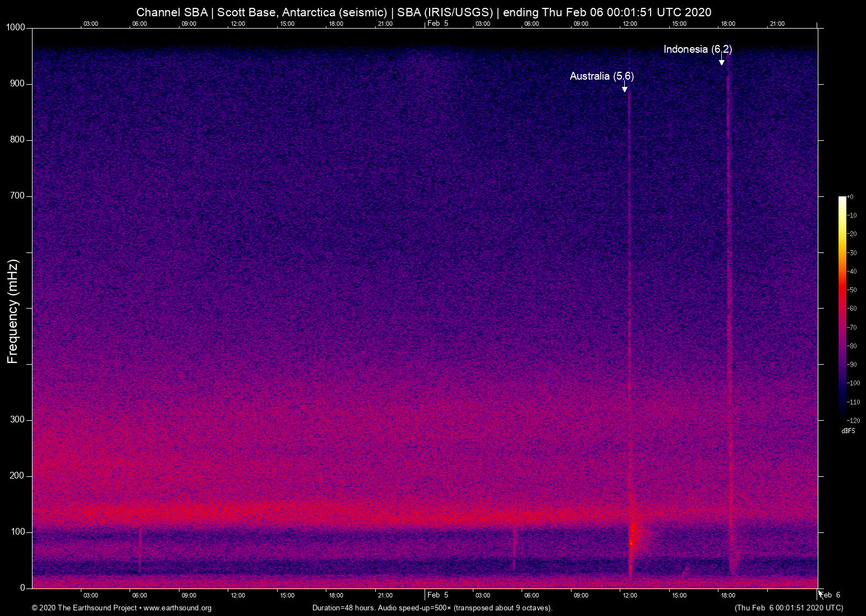The width and height of the screenshot is (866, 616).
Task: Click the dBFS label under color scale
Action: point(848,431)
